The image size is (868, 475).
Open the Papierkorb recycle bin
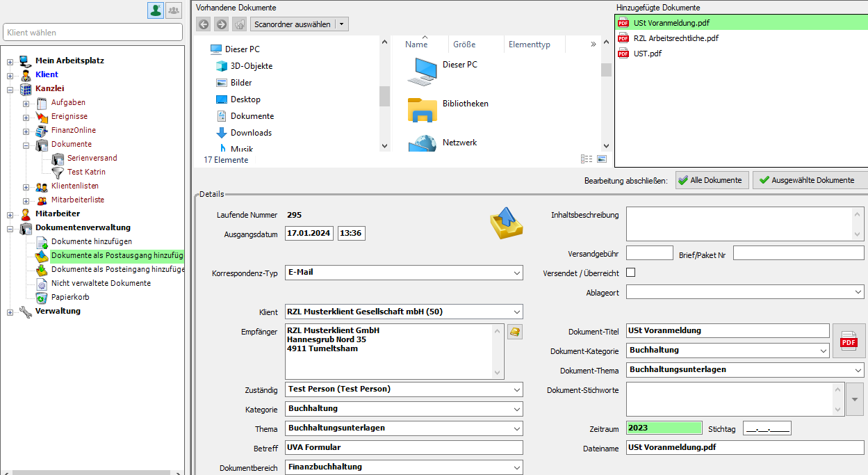(x=70, y=297)
